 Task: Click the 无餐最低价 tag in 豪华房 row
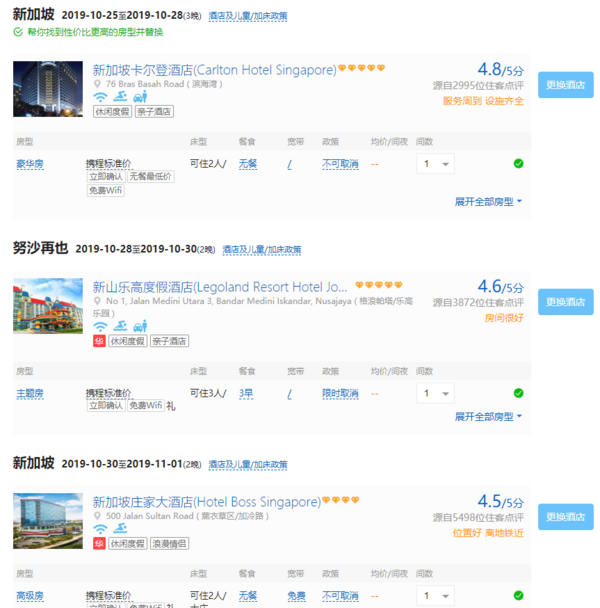click(150, 176)
